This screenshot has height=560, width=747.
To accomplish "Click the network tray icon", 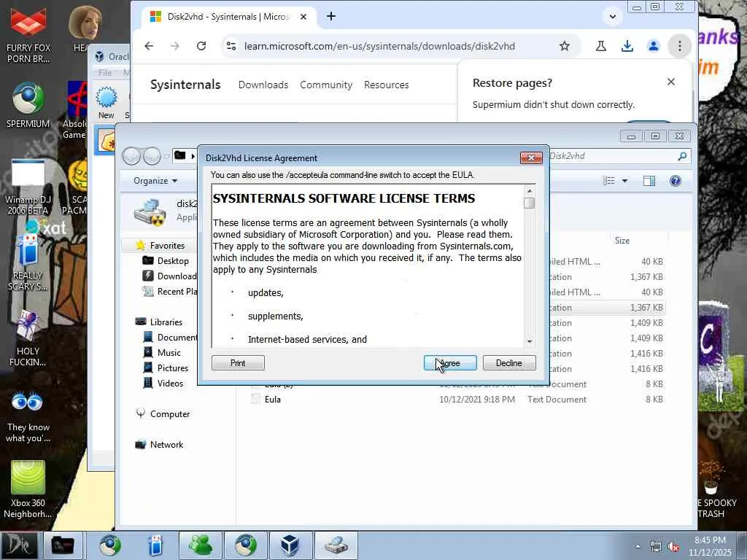I will click(x=656, y=547).
